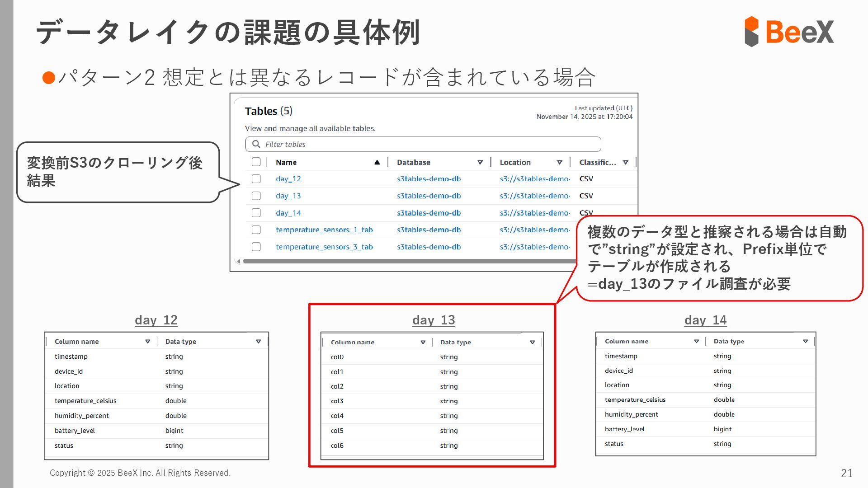Click the Name column sort ascending arrow
868x488 pixels.
[377, 162]
